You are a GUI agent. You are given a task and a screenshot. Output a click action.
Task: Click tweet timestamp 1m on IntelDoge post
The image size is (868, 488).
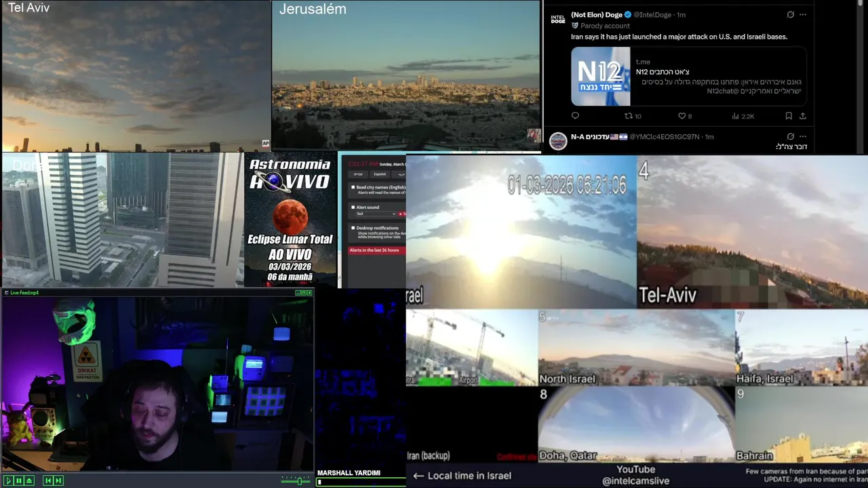(x=682, y=14)
